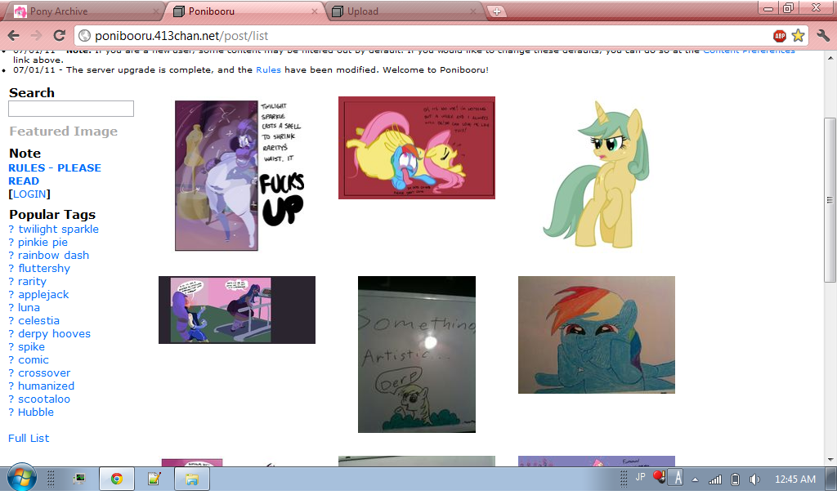Click the JP language indicator
Screen dimensions: 837x504
[640, 477]
